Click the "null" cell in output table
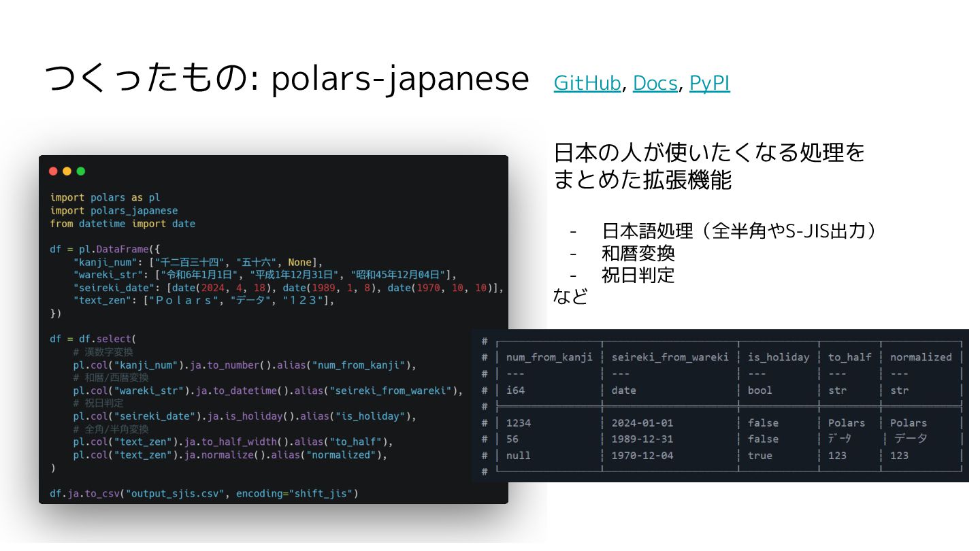Image resolution: width=980 pixels, height=551 pixels. pyautogui.click(x=519, y=456)
